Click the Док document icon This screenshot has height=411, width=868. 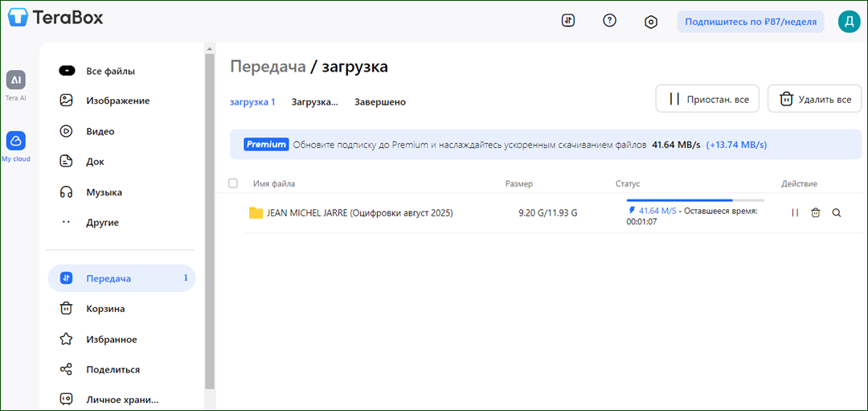(x=67, y=162)
